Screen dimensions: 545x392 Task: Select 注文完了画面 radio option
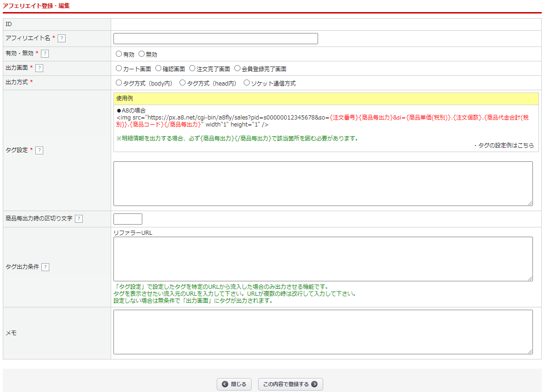193,68
